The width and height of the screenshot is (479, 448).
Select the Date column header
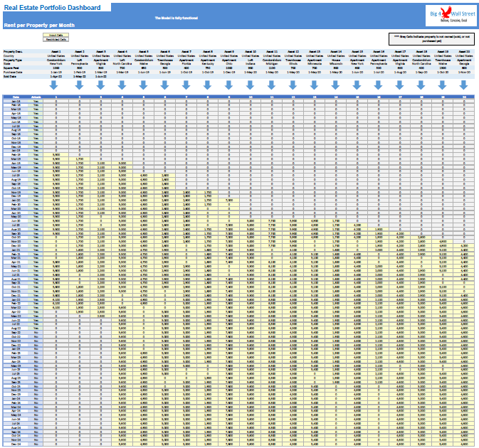[x=16, y=97]
